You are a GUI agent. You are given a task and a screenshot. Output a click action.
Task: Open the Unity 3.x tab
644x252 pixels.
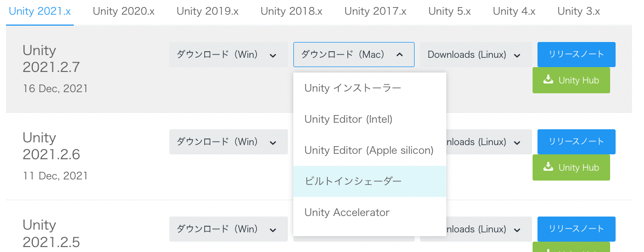coord(578,11)
